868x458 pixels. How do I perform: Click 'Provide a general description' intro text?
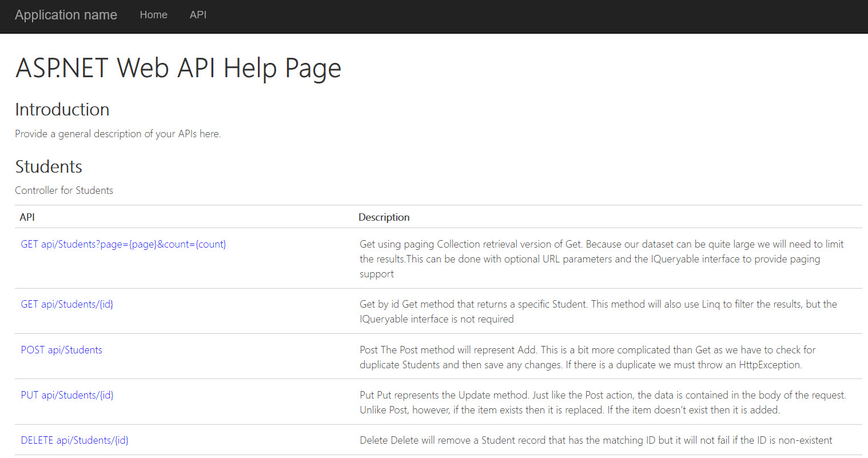118,134
